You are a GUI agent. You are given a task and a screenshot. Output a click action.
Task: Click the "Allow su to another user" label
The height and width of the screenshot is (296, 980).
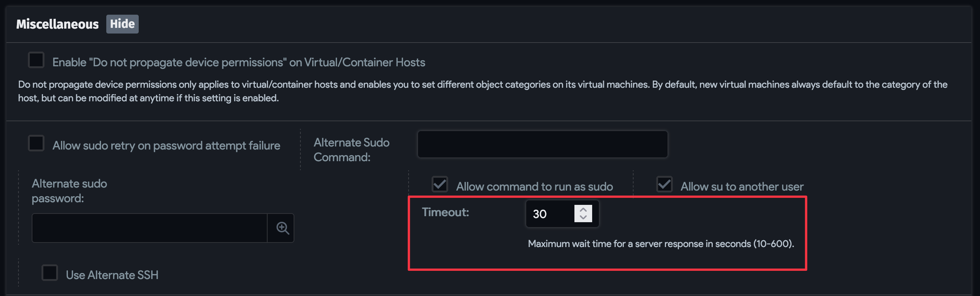[x=742, y=186]
